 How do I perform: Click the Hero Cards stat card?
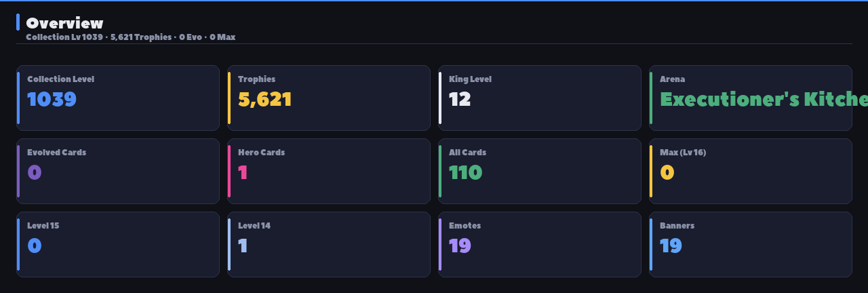tap(329, 171)
